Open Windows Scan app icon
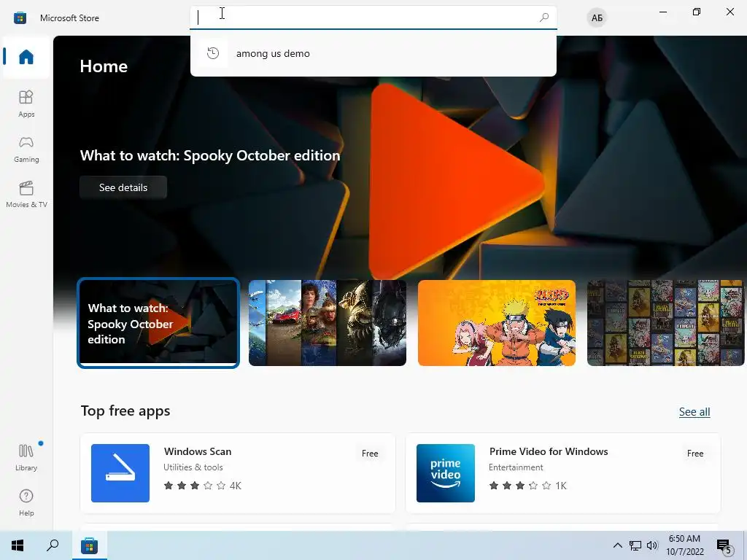 120,472
